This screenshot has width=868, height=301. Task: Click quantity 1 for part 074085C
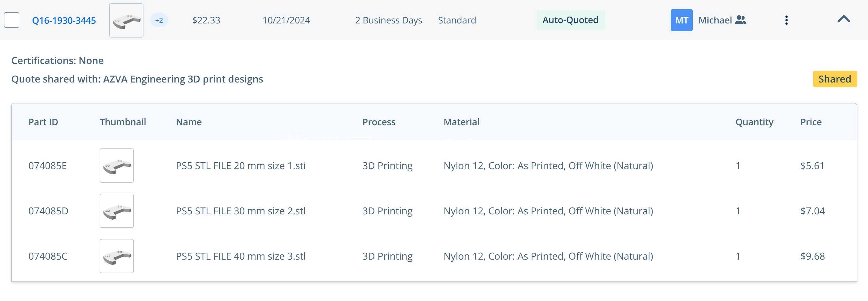click(x=738, y=256)
